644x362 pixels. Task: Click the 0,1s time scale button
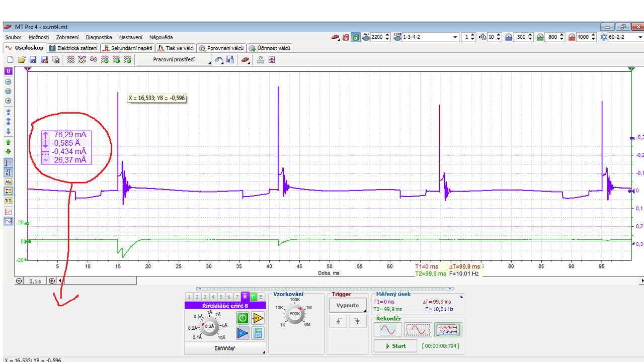(x=35, y=281)
